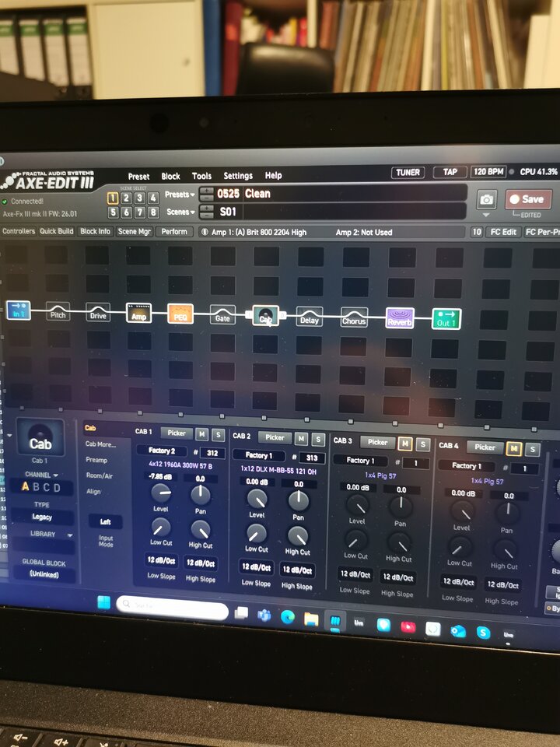Select channel B in the Cab block
The width and height of the screenshot is (560, 747).
[37, 487]
